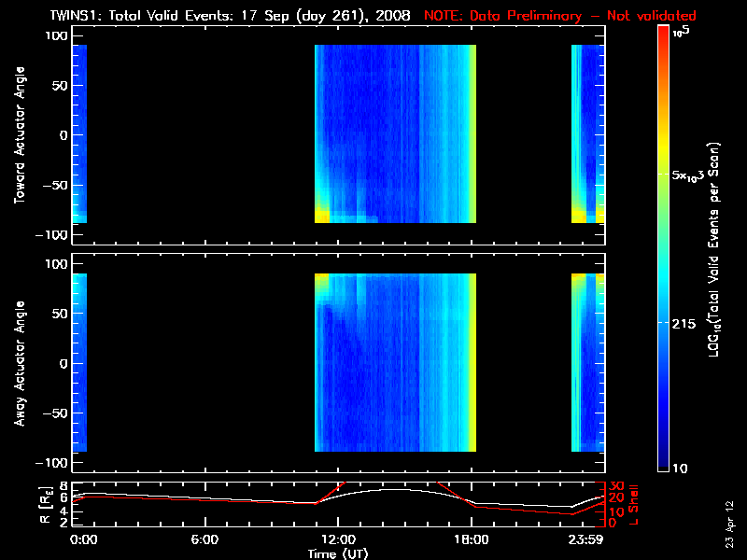Viewport: 747px width, 560px height.
Task: Select the '-50' tick of Away Actuator panel
Action: pyautogui.click(x=55, y=413)
